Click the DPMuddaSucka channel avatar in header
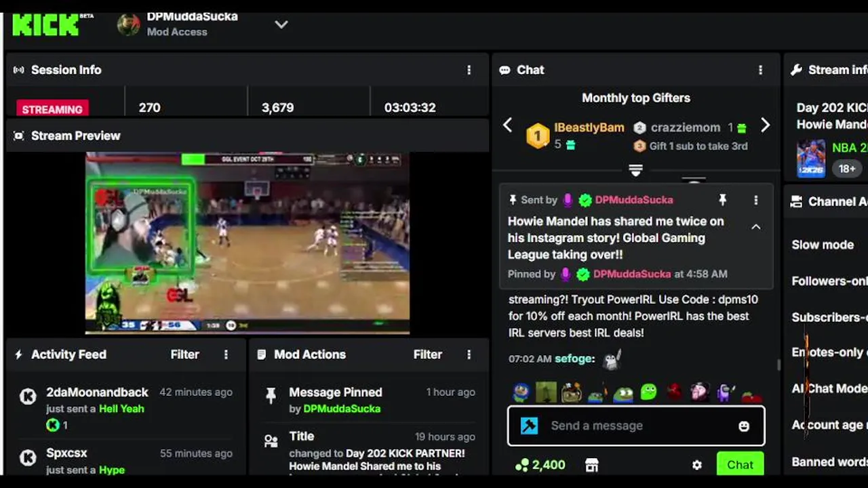868x488 pixels. (128, 24)
